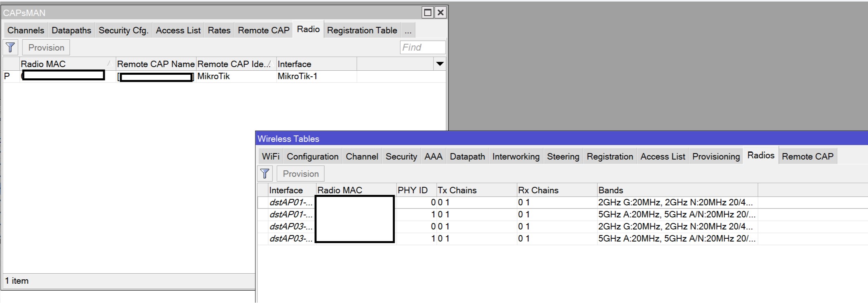Sort by the Radio MAC column in CAPsMAN
Viewport: 868px width, 303px height.
coord(64,64)
